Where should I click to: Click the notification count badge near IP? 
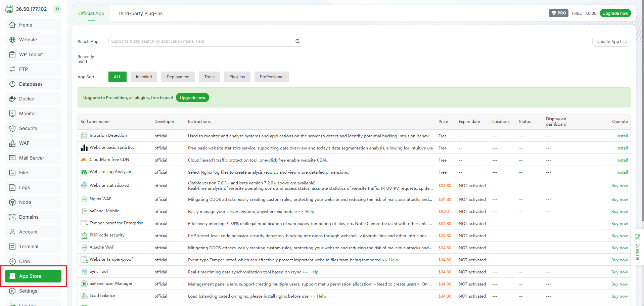coord(57,9)
